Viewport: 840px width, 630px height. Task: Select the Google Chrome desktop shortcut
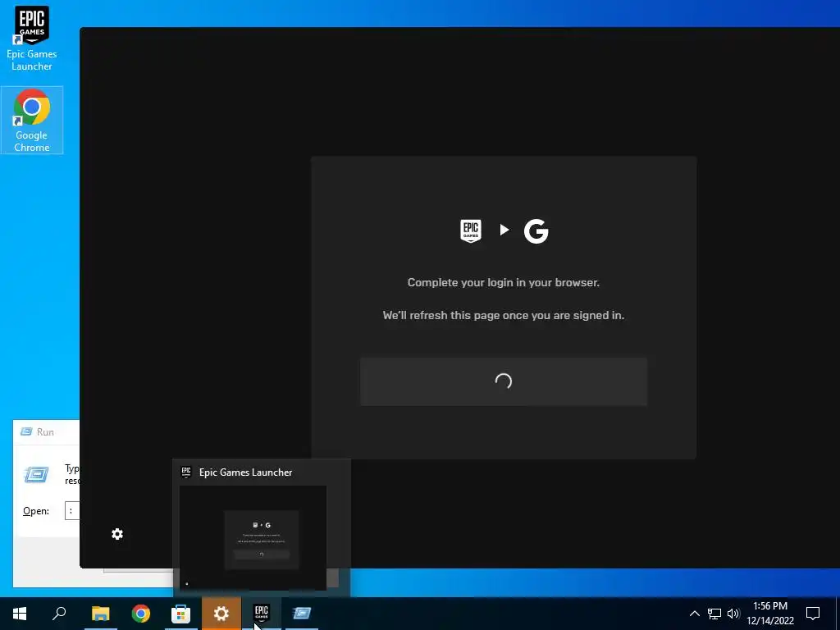tap(32, 120)
